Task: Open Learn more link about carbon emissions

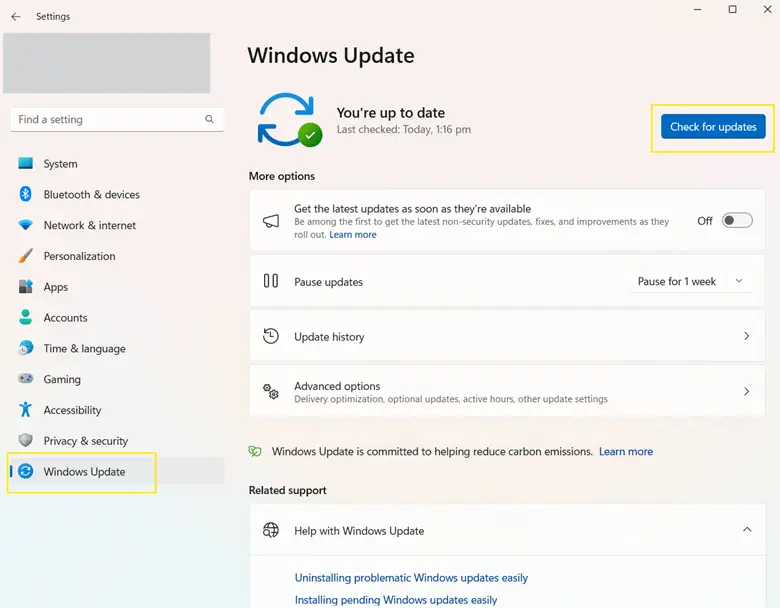Action: tap(626, 451)
